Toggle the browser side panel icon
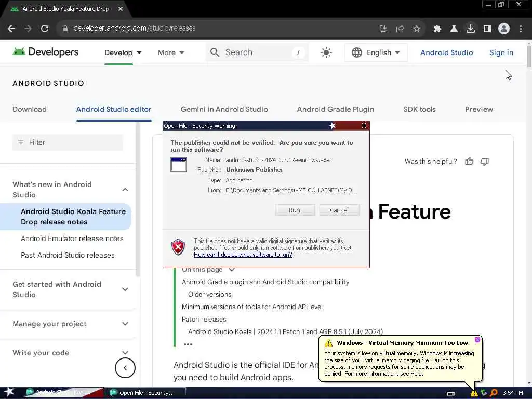This screenshot has width=532, height=399. [487, 29]
